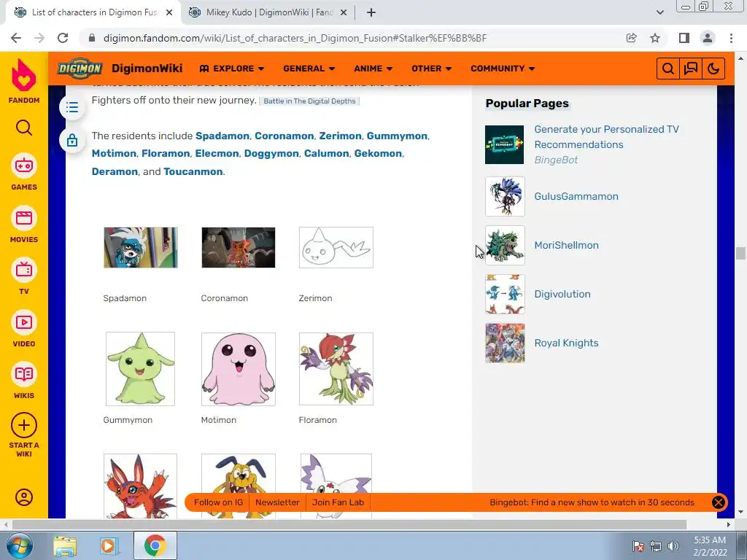Open the table of contents list icon
The width and height of the screenshot is (747, 560).
[x=72, y=107]
